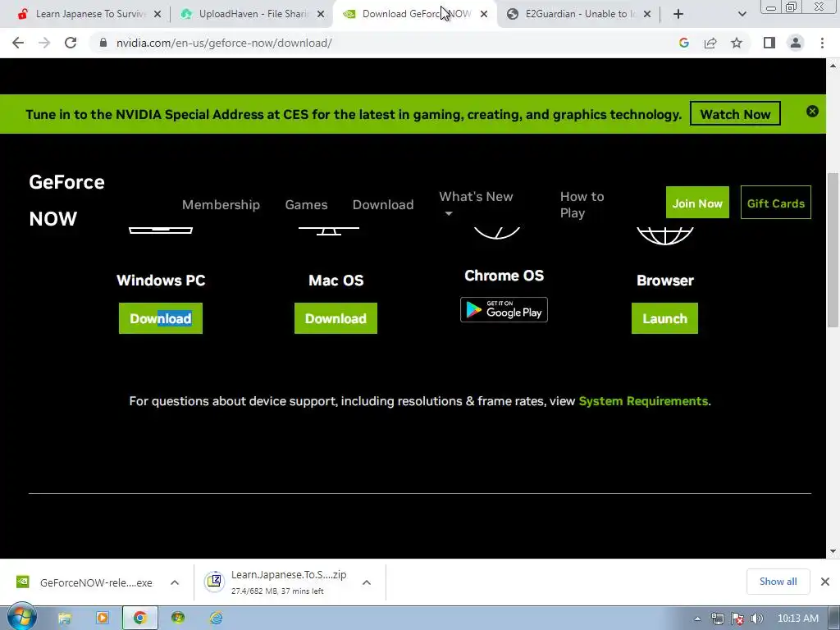Click the 10:13 AM system clock

tap(797, 619)
